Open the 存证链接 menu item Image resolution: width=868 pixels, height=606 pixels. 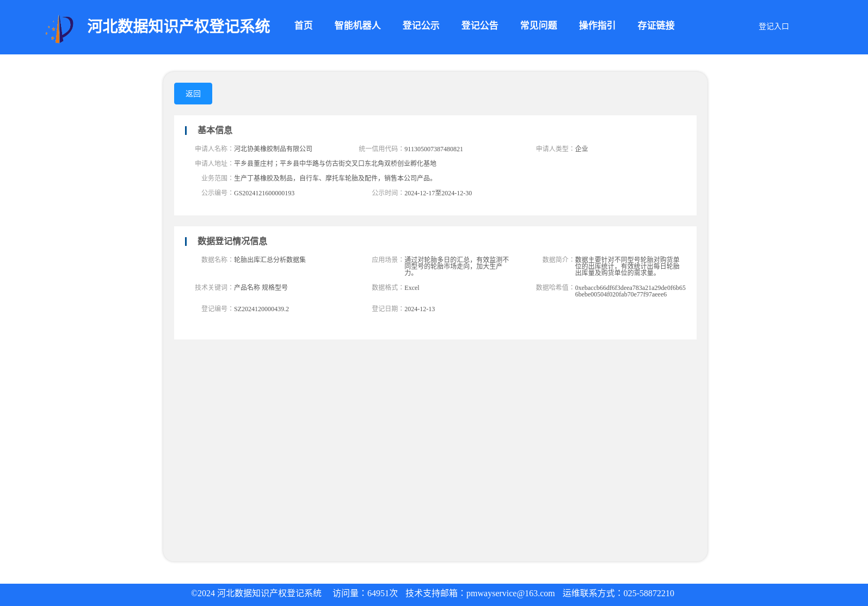point(656,26)
